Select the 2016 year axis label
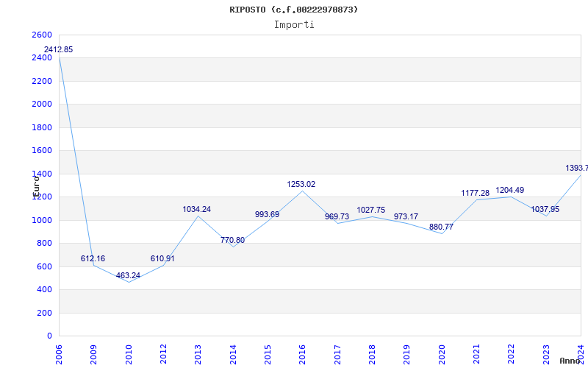Image resolution: width=588 pixels, height=368 pixels. tap(302, 355)
